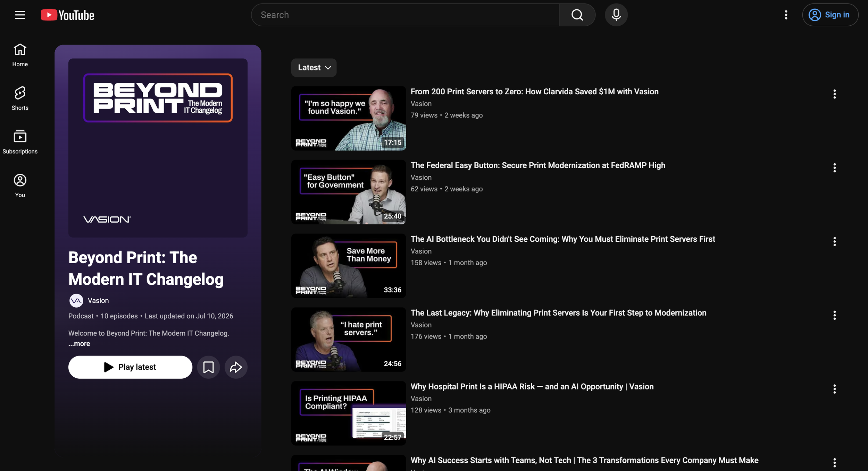Viewport: 868px width, 471px height.
Task: Play the 'Is Printing HIPAA Compliant?' thumbnail
Action: point(349,413)
